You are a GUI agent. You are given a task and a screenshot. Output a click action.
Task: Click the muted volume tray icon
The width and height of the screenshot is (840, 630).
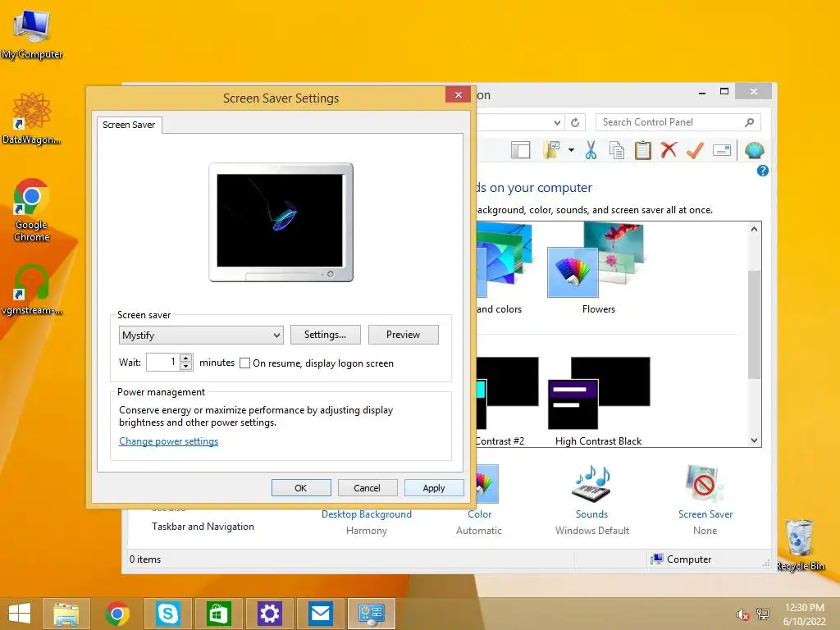[x=743, y=614]
